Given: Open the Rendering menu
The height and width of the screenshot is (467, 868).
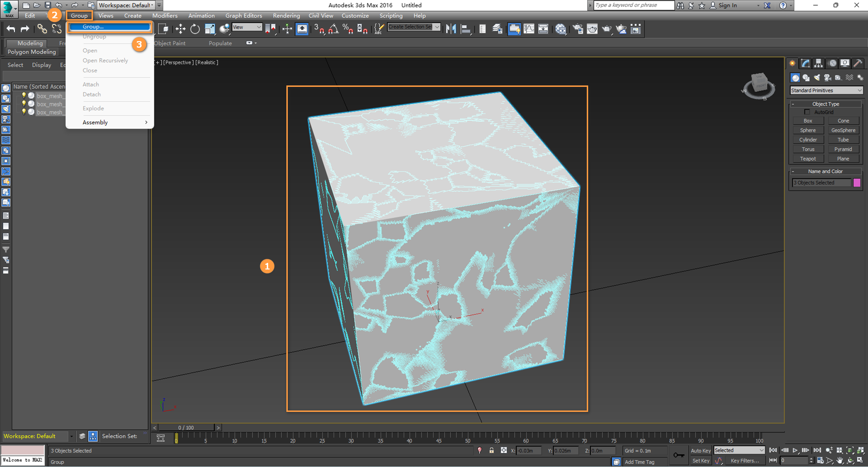Looking at the screenshot, I should (x=286, y=16).
